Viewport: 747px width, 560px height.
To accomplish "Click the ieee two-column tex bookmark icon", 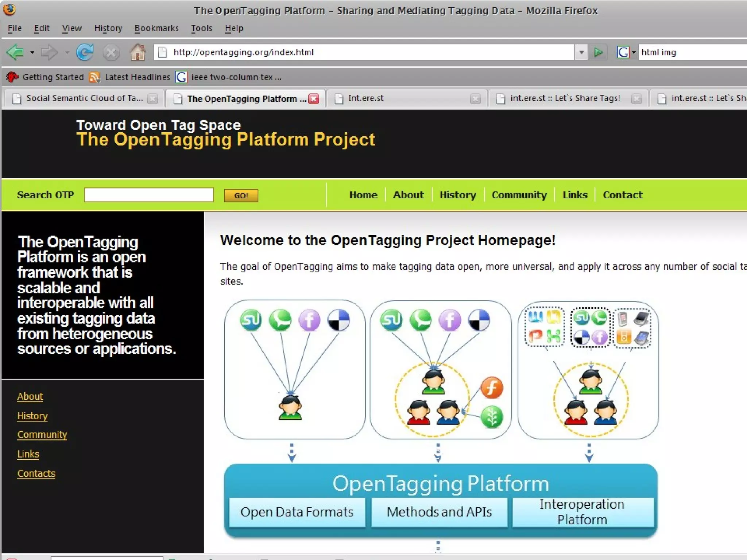I will click(x=181, y=77).
